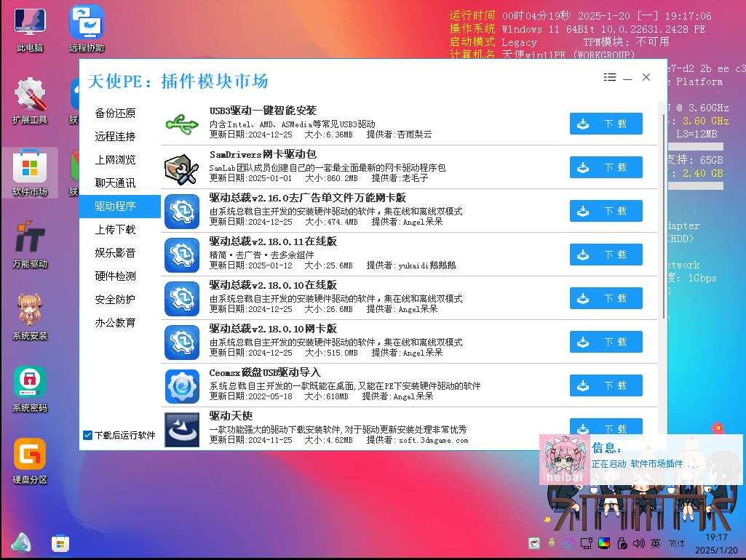The width and height of the screenshot is (746, 560).
Task: Download 驱动总裁v2.16.0 万能网卡版
Action: (606, 211)
